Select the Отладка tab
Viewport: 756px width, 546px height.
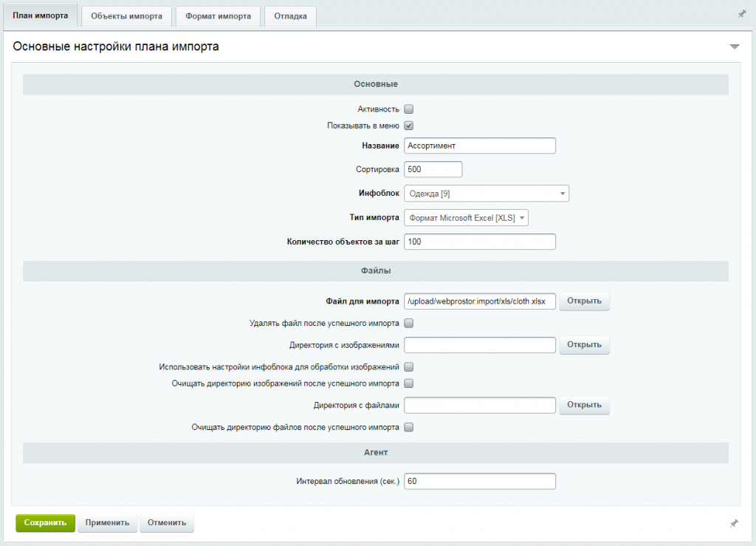pyautogui.click(x=290, y=16)
